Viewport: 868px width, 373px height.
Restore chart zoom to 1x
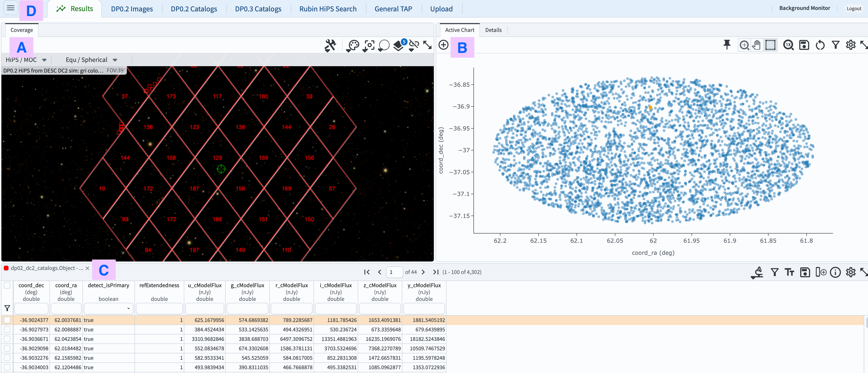pyautogui.click(x=788, y=45)
